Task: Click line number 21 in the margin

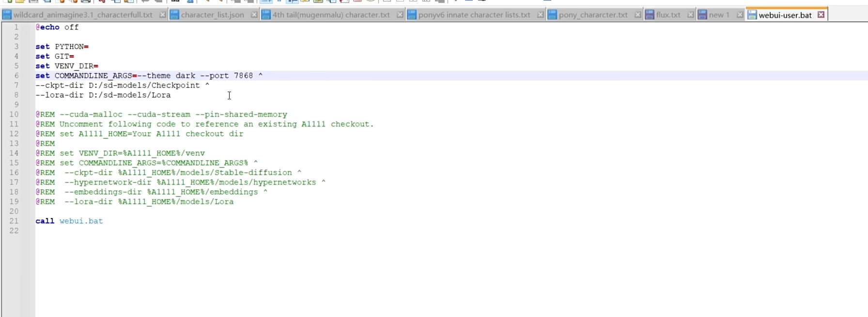Action: (x=14, y=221)
